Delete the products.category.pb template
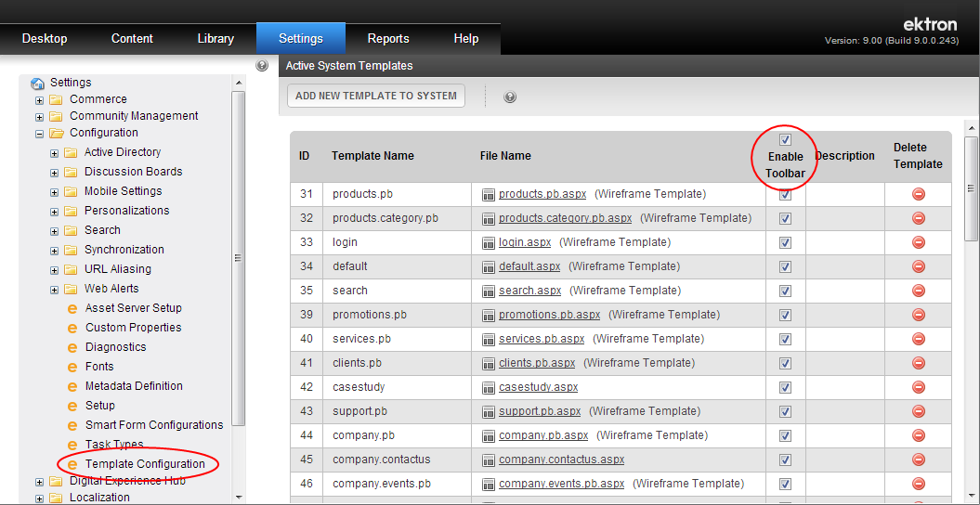This screenshot has width=980, height=505. pos(918,218)
